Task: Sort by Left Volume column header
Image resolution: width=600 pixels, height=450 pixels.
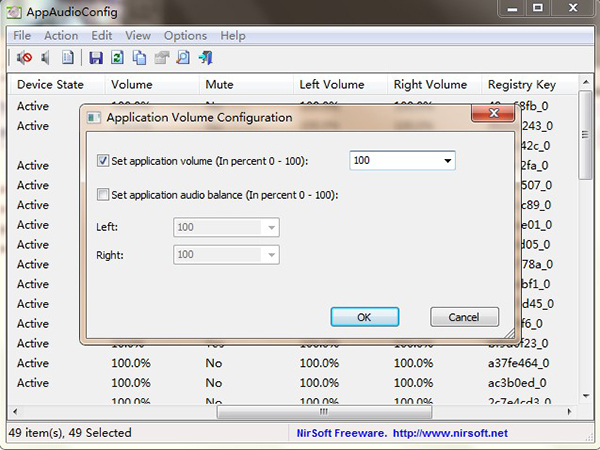Action: (340, 85)
